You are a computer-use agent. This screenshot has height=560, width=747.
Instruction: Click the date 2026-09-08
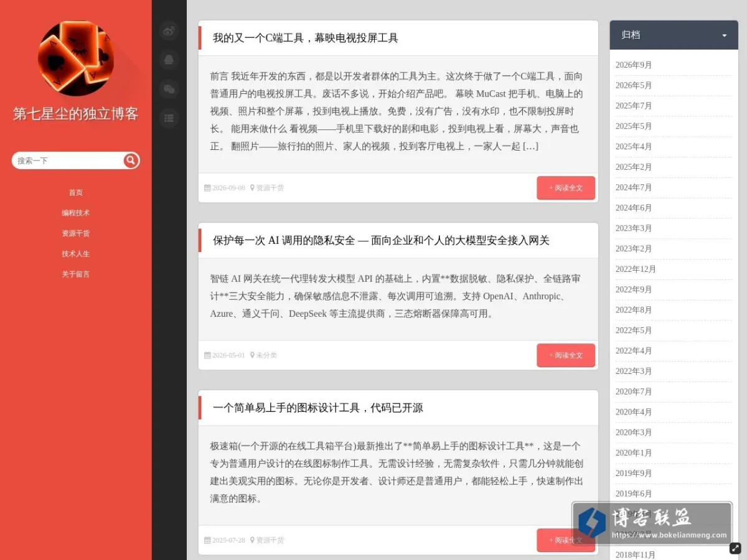(228, 188)
